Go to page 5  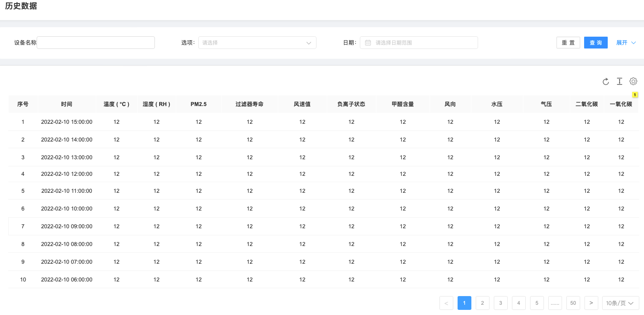[537, 303]
